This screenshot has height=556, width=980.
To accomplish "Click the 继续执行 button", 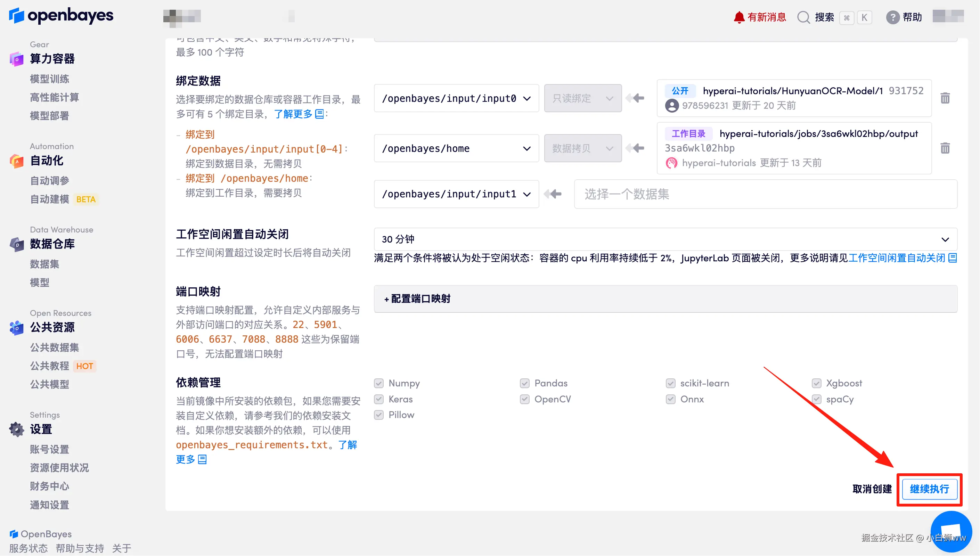I will coord(929,489).
